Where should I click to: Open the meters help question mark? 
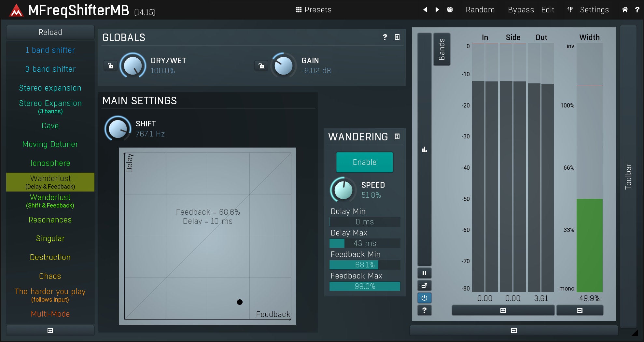tap(424, 310)
